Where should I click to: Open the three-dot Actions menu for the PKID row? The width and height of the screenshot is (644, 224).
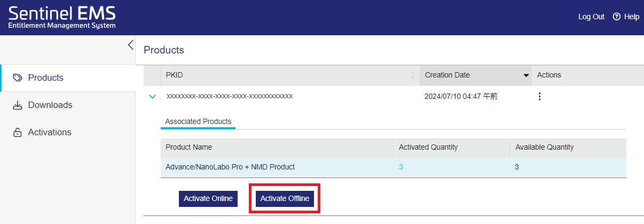click(x=539, y=97)
